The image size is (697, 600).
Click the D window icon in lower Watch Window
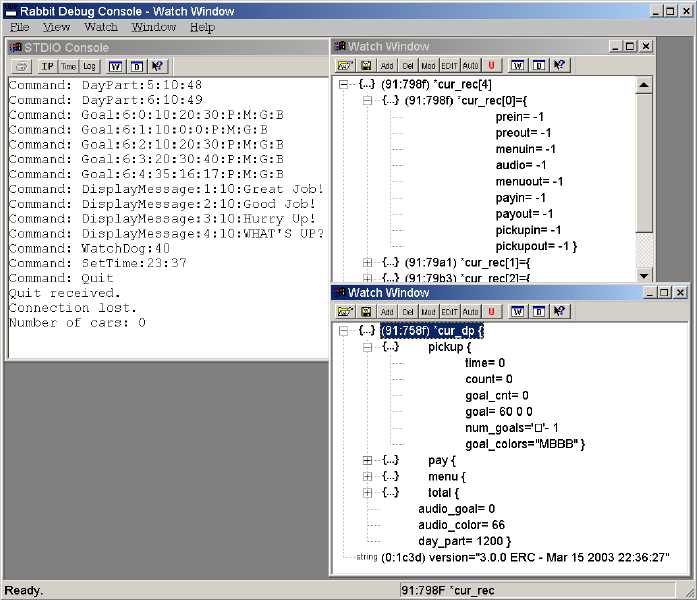pyautogui.click(x=539, y=312)
